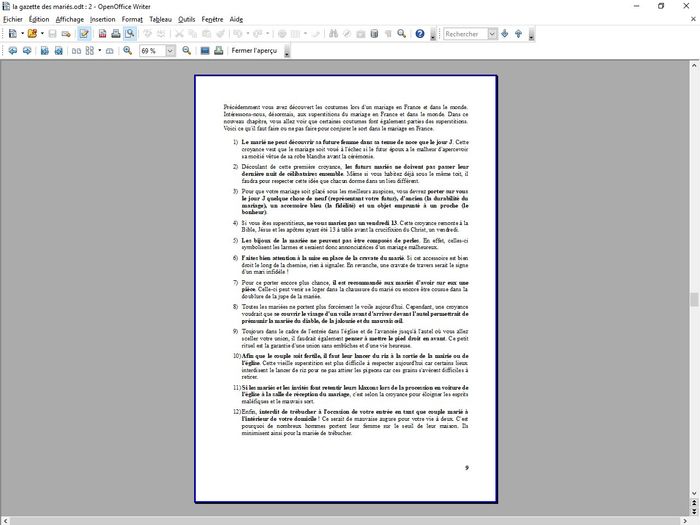This screenshot has height=525, width=700.
Task: Click the Email document icon
Action: click(66, 33)
